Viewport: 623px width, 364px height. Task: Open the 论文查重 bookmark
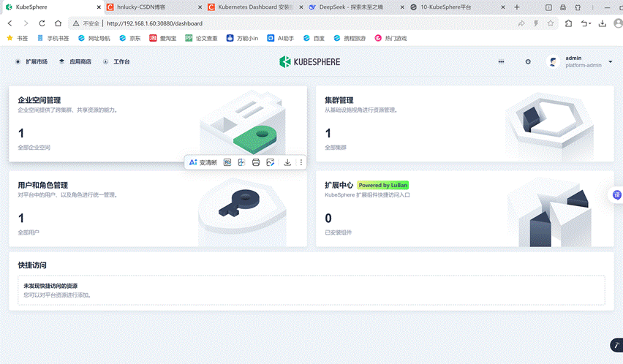click(201, 38)
